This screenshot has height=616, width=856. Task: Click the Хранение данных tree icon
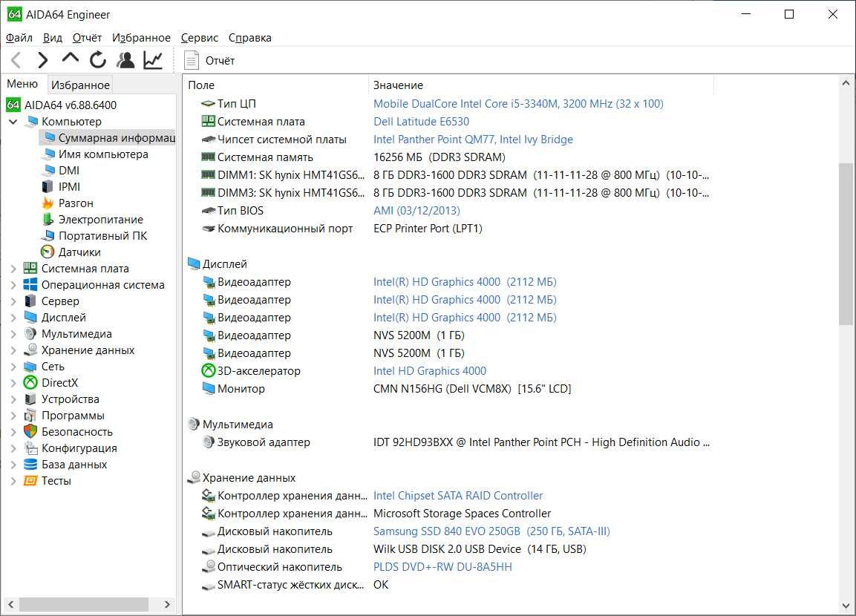(x=30, y=350)
